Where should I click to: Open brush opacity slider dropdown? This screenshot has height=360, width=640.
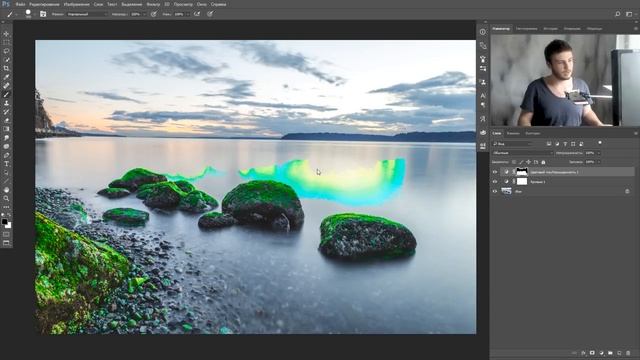(x=144, y=14)
